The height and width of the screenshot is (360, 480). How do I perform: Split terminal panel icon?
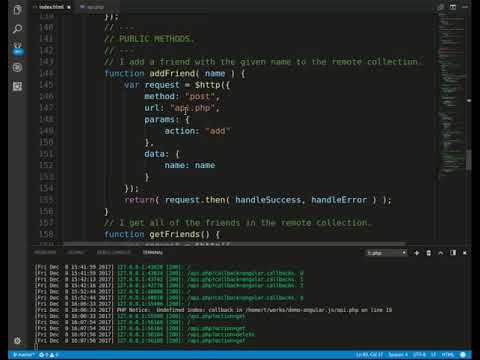pyautogui.click(x=453, y=253)
